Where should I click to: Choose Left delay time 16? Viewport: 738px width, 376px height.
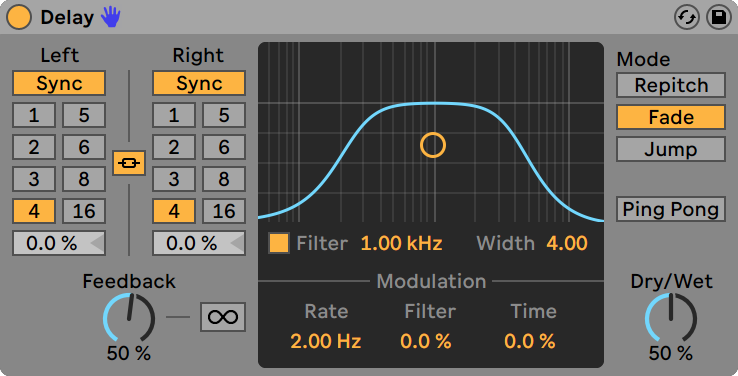tap(84, 211)
